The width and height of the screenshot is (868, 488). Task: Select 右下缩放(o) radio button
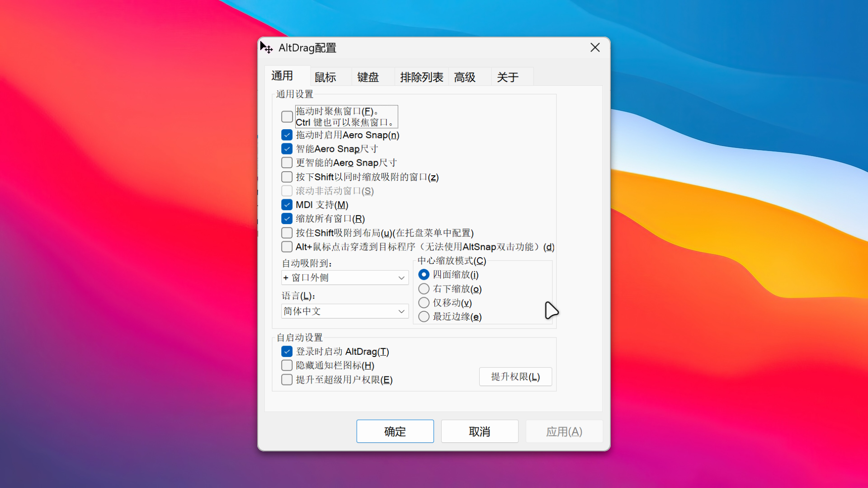pos(424,289)
